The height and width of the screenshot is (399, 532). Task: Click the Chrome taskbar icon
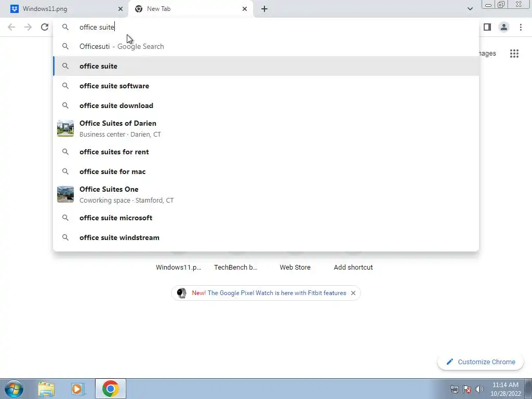(110, 389)
